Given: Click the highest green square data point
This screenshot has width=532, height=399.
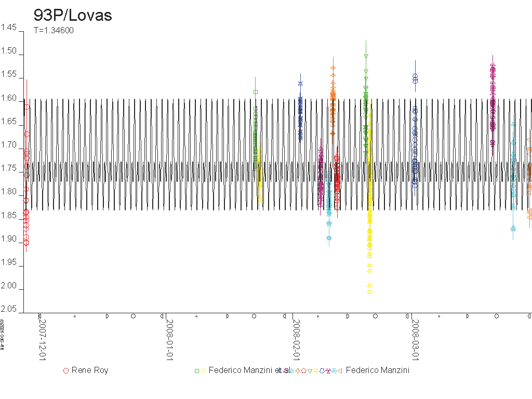Looking at the screenshot, I should pos(256,92).
